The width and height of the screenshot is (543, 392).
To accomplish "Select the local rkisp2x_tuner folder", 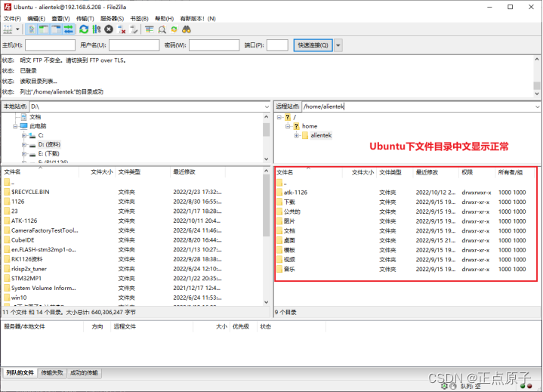I will point(29,269).
